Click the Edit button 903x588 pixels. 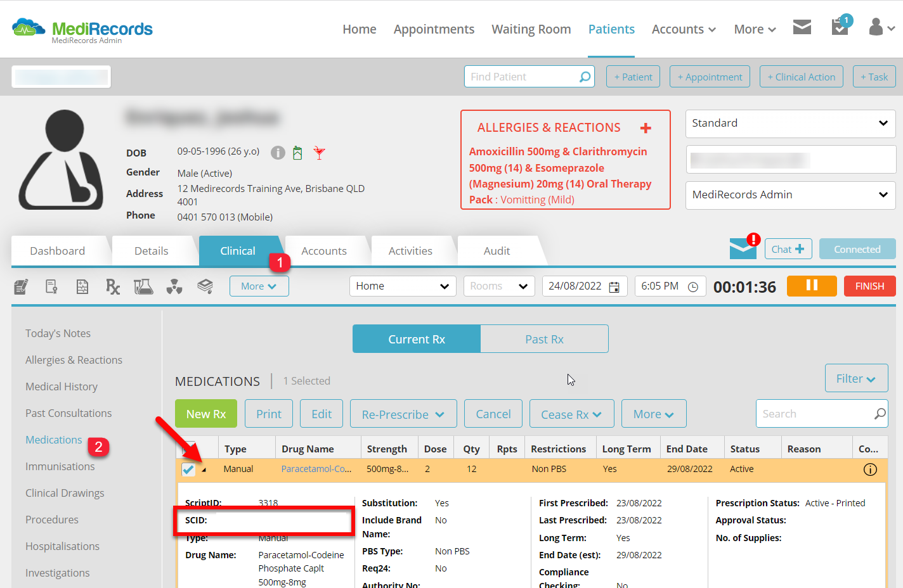tap(322, 414)
